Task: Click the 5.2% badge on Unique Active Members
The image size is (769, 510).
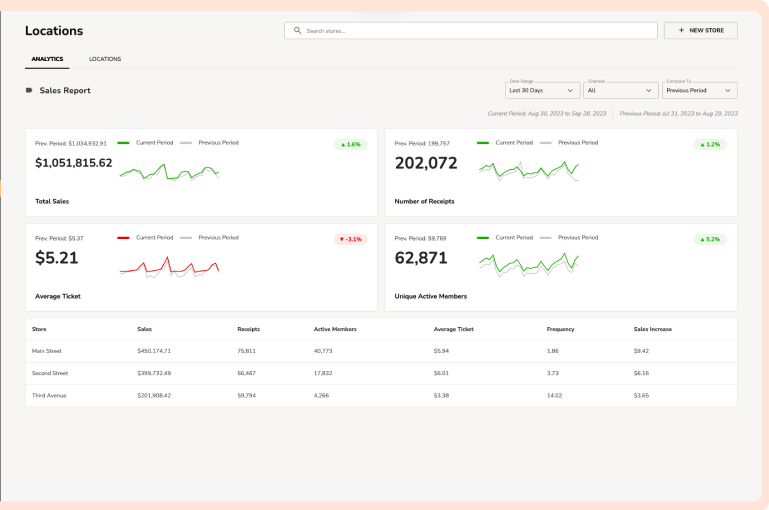Action: tap(710, 239)
